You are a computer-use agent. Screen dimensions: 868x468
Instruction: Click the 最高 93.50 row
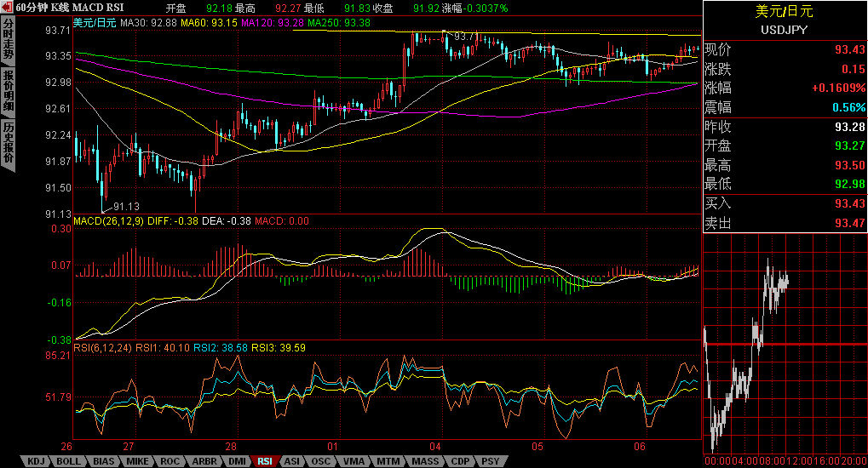click(x=785, y=165)
